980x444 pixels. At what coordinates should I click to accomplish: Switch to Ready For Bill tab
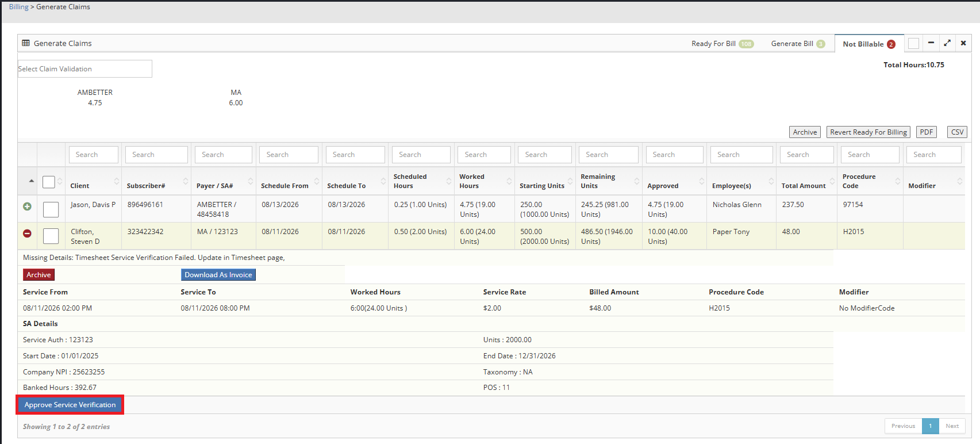pyautogui.click(x=722, y=44)
